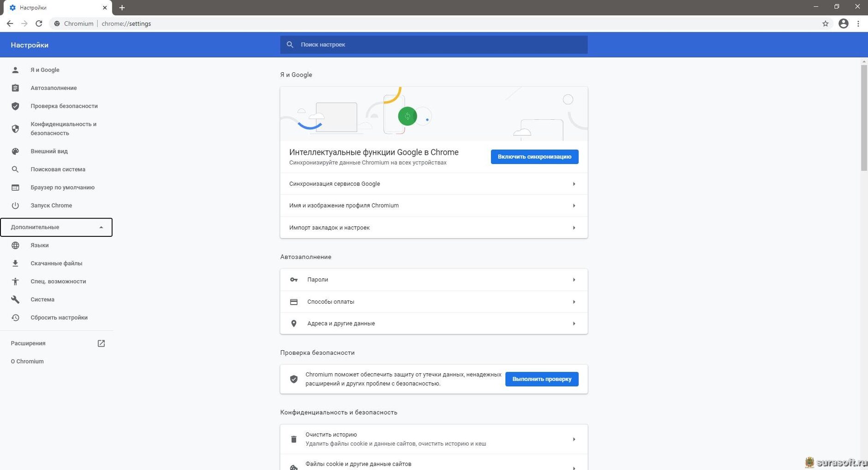Bookmark this page with the star icon
This screenshot has height=470, width=868.
click(825, 23)
